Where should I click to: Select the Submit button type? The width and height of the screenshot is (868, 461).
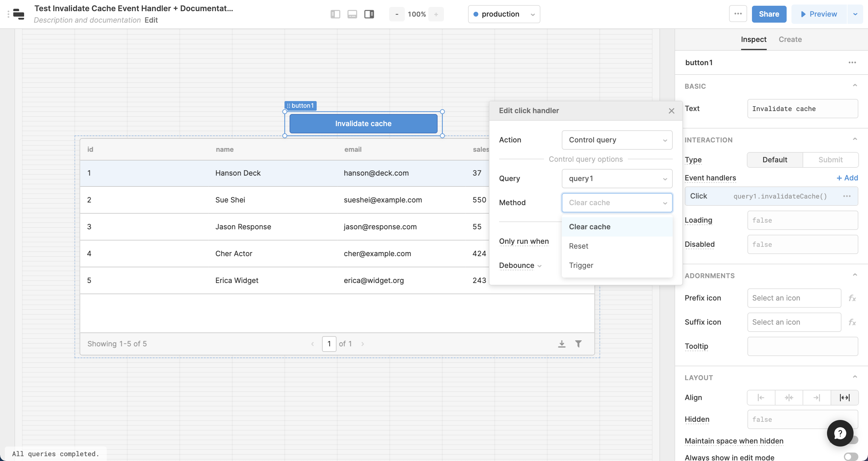pos(830,160)
